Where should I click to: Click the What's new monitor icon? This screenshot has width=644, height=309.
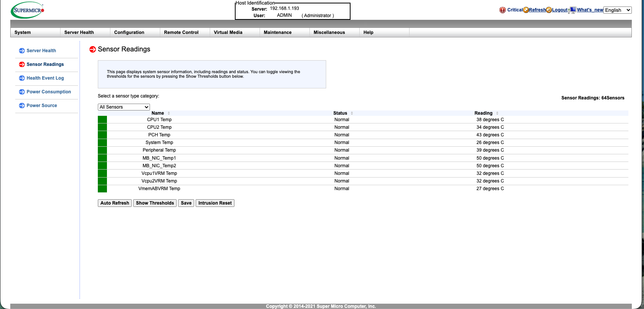point(572,10)
